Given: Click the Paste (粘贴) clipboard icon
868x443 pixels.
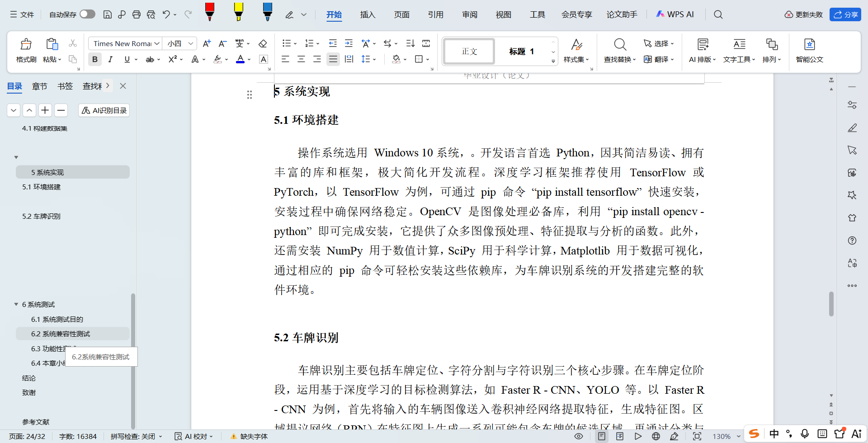Looking at the screenshot, I should [52, 44].
